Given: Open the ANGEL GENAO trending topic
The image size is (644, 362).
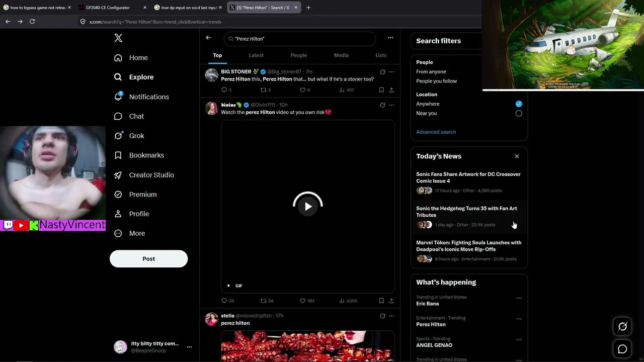Looking at the screenshot, I should click(434, 345).
